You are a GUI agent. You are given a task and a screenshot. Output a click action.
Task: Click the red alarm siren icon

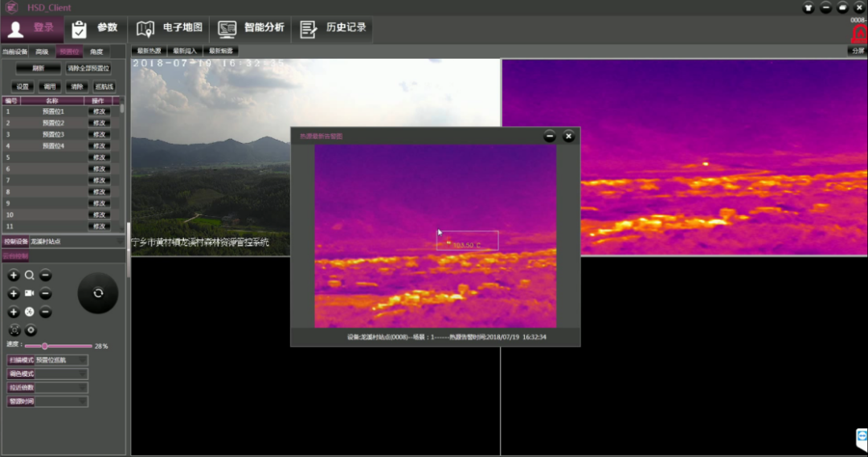point(859,34)
